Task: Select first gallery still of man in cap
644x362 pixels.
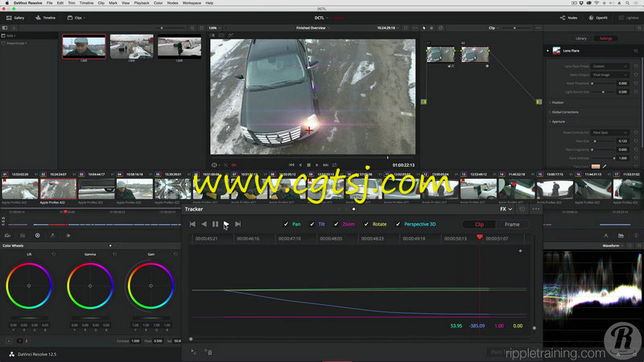Action: (x=84, y=47)
